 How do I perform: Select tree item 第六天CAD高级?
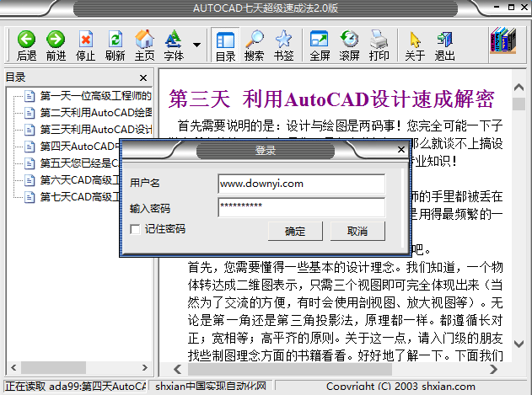coord(80,179)
